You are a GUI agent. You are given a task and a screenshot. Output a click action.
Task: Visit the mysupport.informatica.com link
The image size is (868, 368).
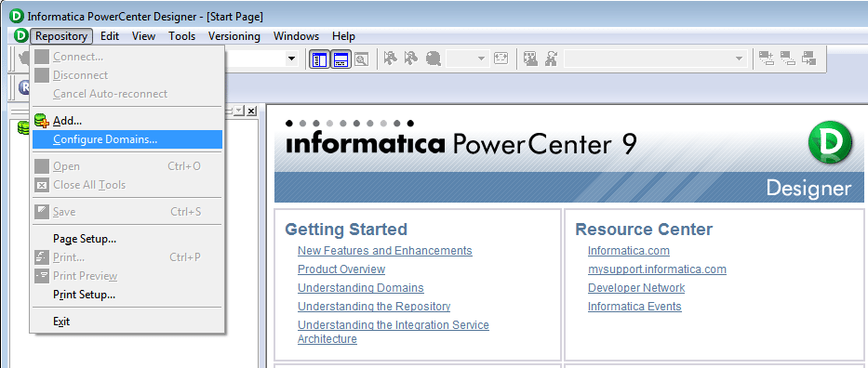click(x=657, y=269)
